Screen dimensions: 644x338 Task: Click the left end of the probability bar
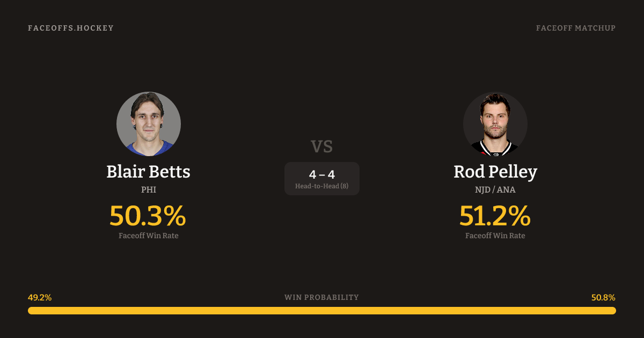(31, 311)
